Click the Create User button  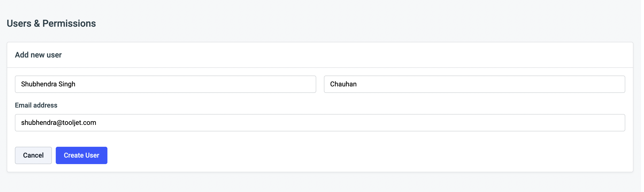coord(81,155)
